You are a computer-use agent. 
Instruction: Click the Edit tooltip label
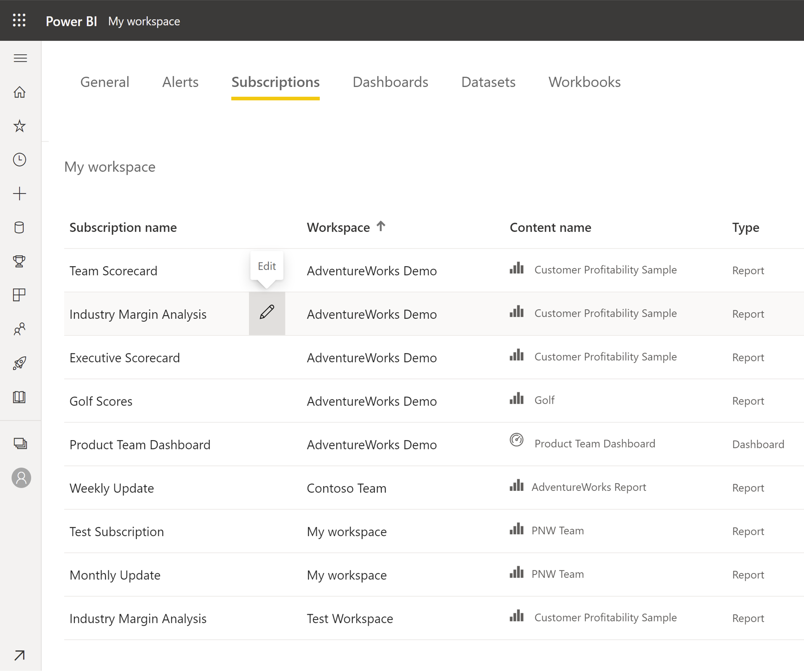tap(267, 267)
